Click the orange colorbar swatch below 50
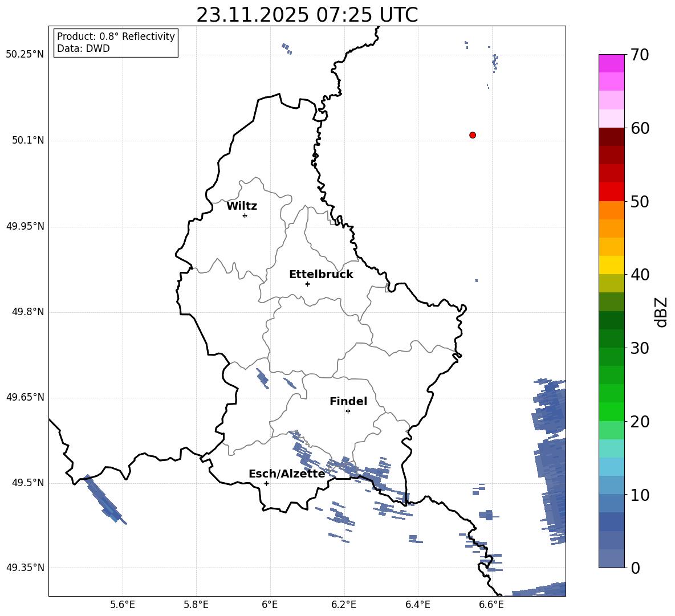The image size is (675, 616). pyautogui.click(x=611, y=210)
